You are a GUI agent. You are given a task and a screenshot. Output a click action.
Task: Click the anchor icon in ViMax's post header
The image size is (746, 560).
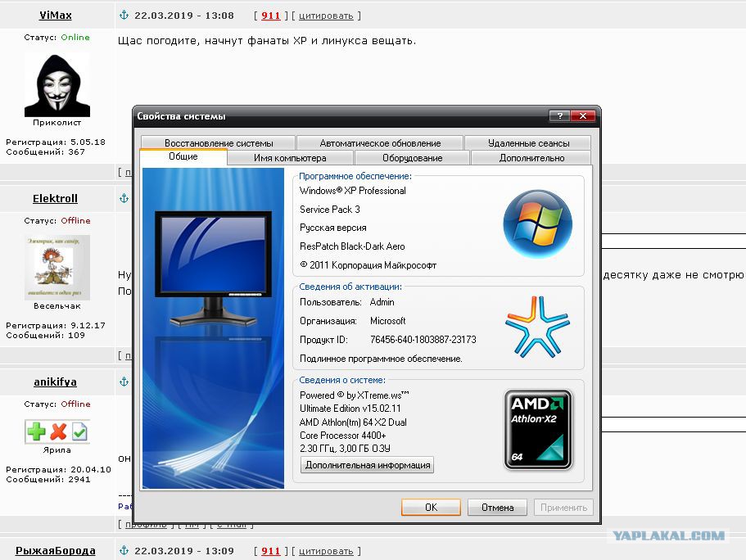124,16
